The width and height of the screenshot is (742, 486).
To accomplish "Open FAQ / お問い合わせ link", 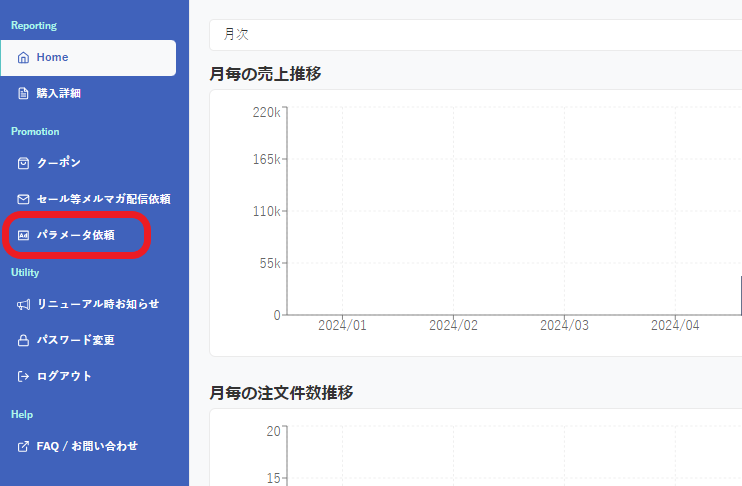I will point(88,446).
